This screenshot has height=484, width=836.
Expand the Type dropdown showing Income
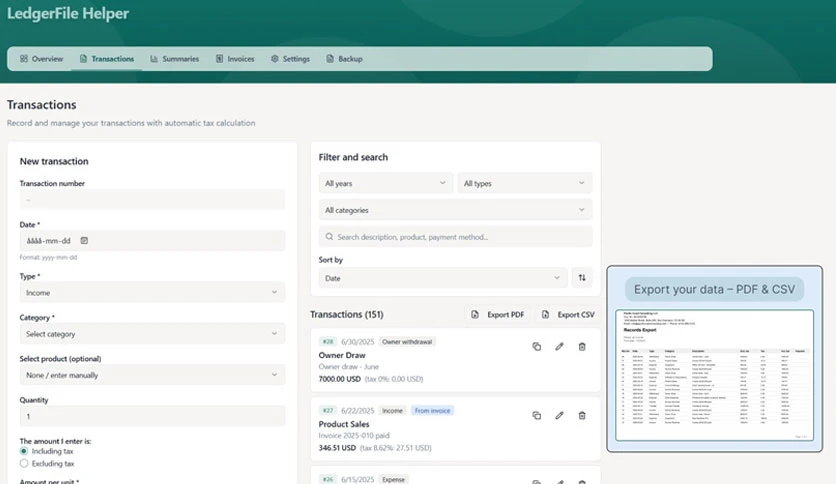coord(152,293)
